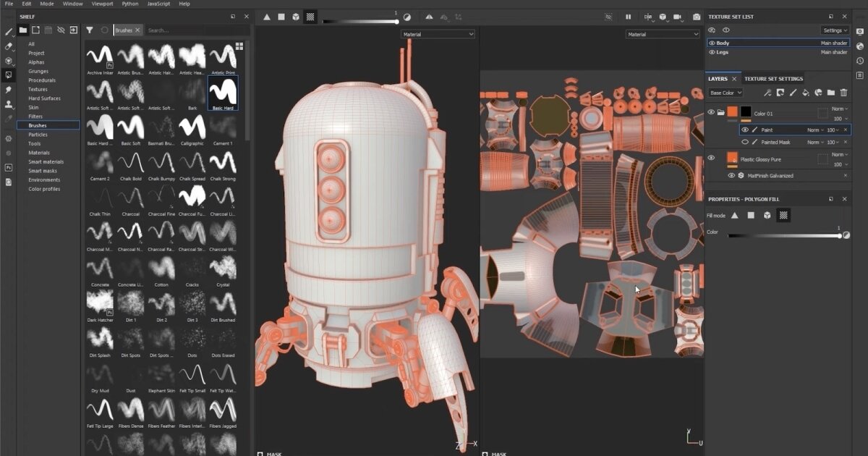Click the Color grayscale slider in Properties
This screenshot has height=456, width=868.
pos(784,235)
